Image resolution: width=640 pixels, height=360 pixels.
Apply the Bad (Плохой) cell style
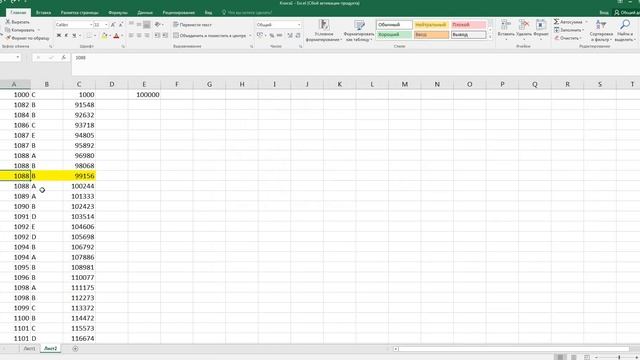pos(469,25)
